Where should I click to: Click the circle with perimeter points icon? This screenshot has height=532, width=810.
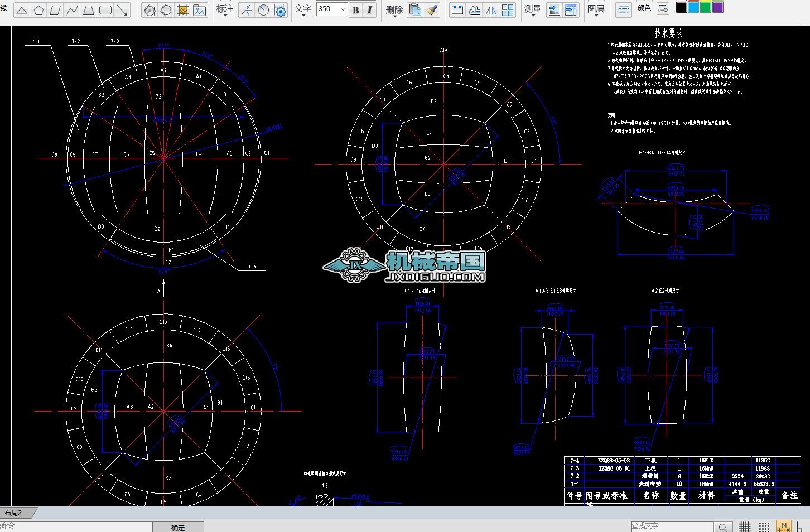166,11
